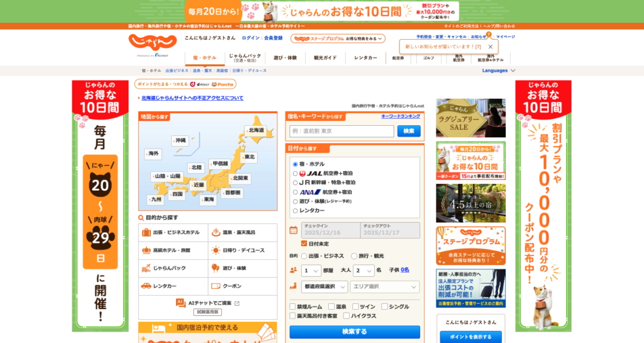Click the 高級ホテル・旅館 icon
This screenshot has height=343, width=644.
point(146,250)
